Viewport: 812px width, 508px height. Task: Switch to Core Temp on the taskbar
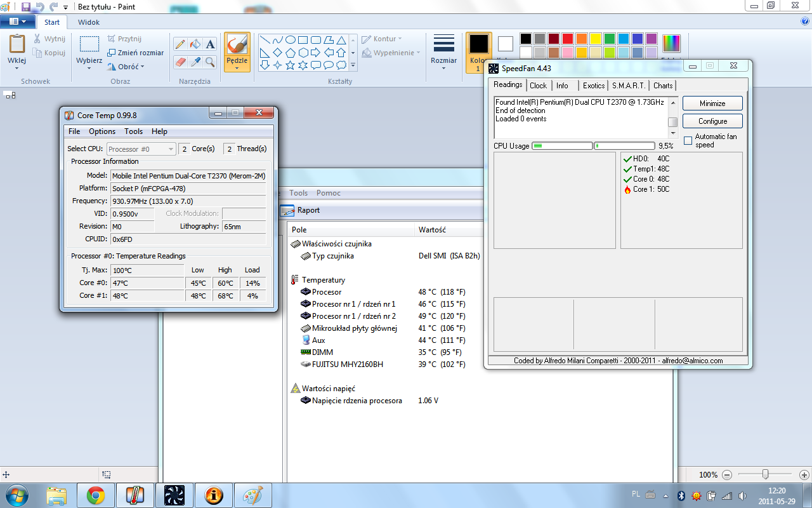coord(134,495)
